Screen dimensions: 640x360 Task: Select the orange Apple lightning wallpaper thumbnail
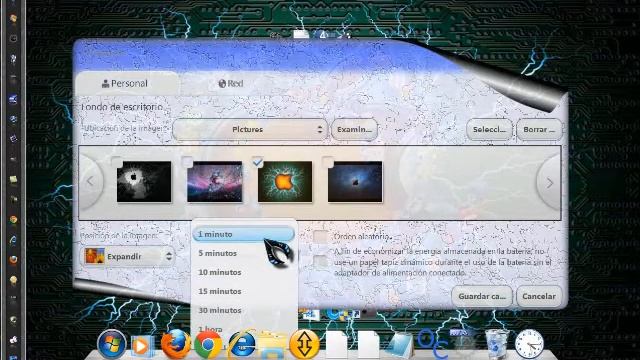pyautogui.click(x=285, y=182)
